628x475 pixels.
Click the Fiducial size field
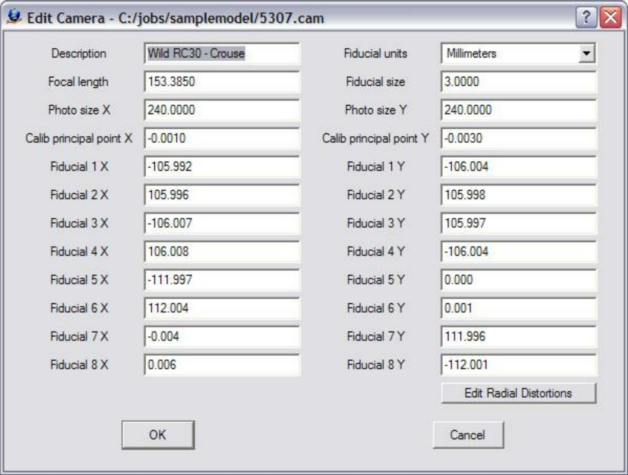click(x=517, y=81)
